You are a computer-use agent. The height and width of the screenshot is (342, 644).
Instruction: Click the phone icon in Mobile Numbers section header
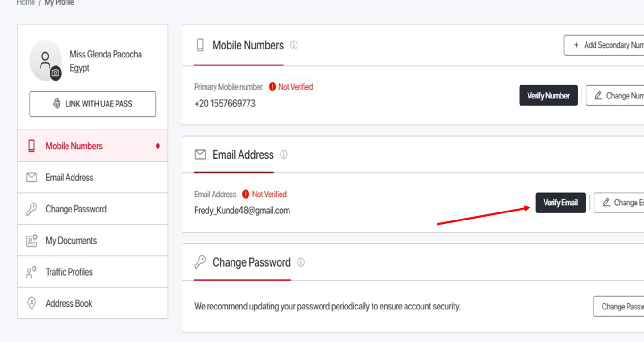coord(200,45)
